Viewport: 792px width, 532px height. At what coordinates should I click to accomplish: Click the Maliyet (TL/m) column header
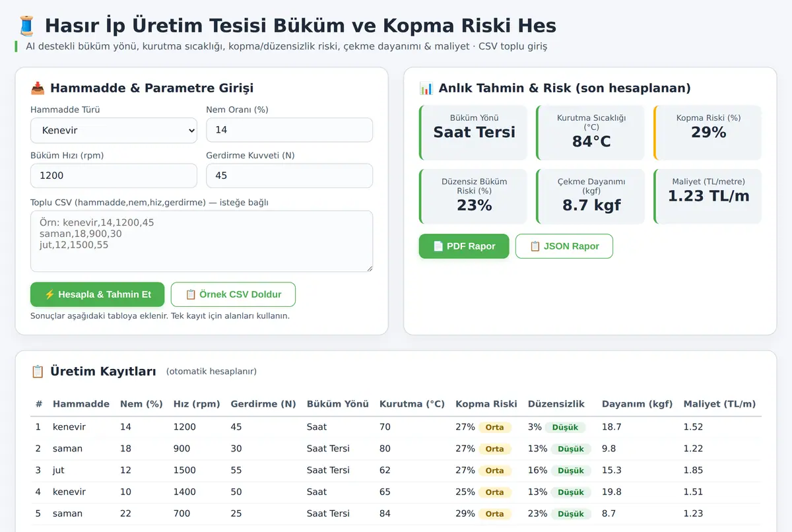pyautogui.click(x=719, y=404)
